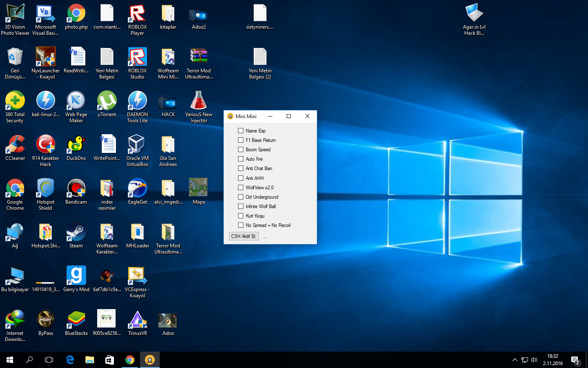This screenshot has width=588, height=368.
Task: Select the 360 Total Security icon
Action: [x=15, y=107]
